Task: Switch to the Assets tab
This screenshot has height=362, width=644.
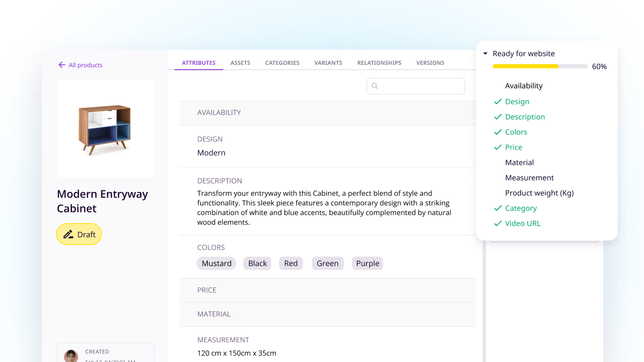Action: click(x=240, y=63)
